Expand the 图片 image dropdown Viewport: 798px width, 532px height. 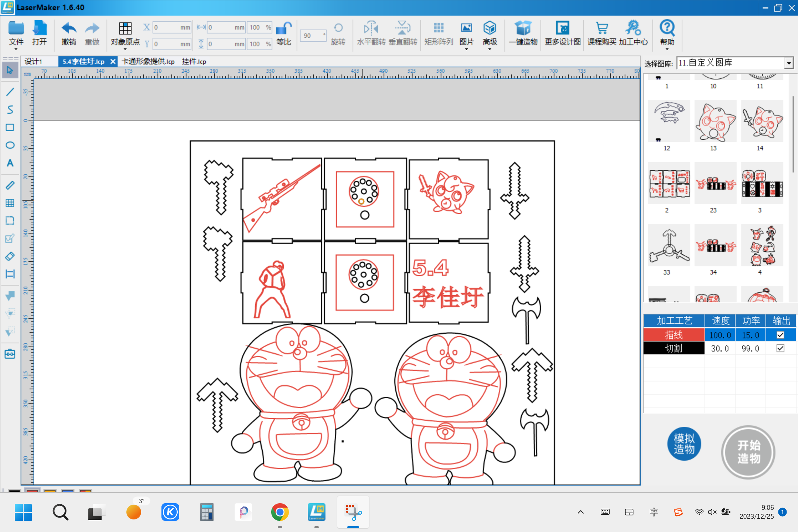tap(466, 49)
